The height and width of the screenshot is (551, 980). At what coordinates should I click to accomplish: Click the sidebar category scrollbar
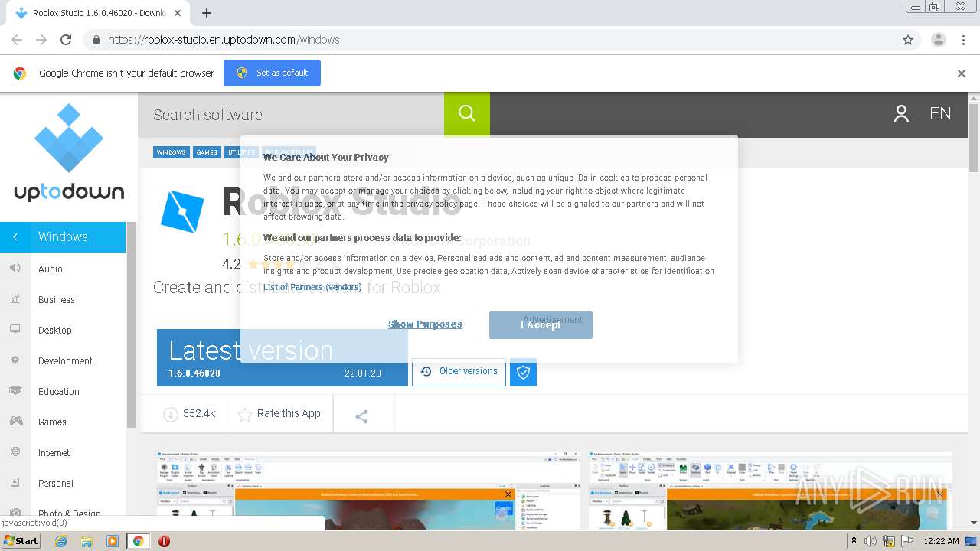[131, 325]
